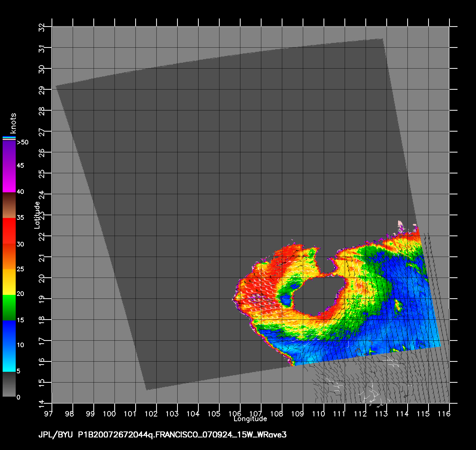The width and height of the screenshot is (476, 450).
Task: Click the longitude axis label '105'
Action: [x=214, y=414]
